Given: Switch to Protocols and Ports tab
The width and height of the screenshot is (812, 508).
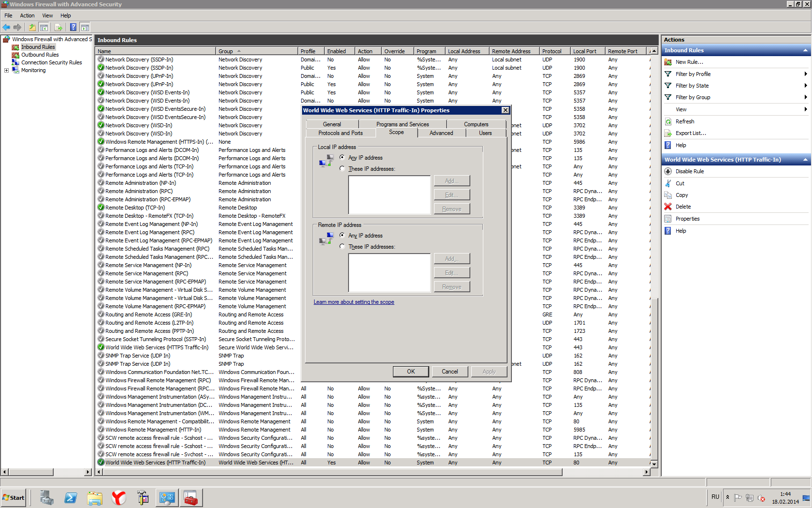Looking at the screenshot, I should pyautogui.click(x=340, y=133).
